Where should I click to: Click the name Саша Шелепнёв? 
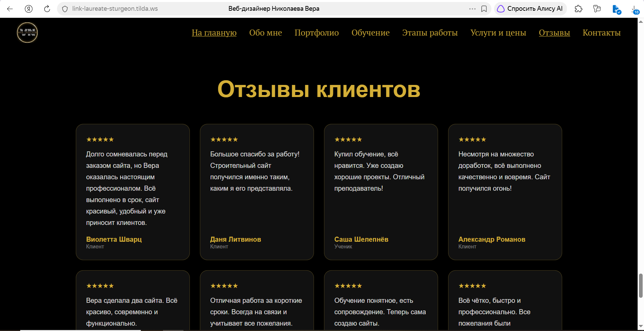361,239
